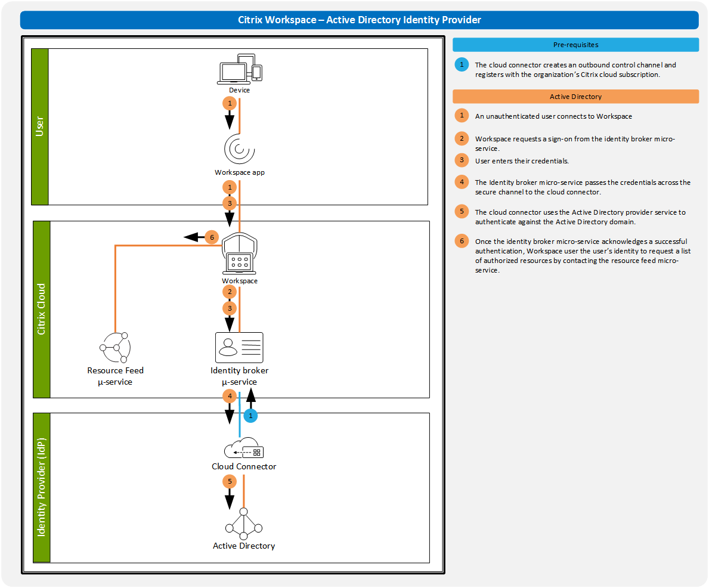
Task: Click the 'Workspace app' label
Action: (240, 172)
